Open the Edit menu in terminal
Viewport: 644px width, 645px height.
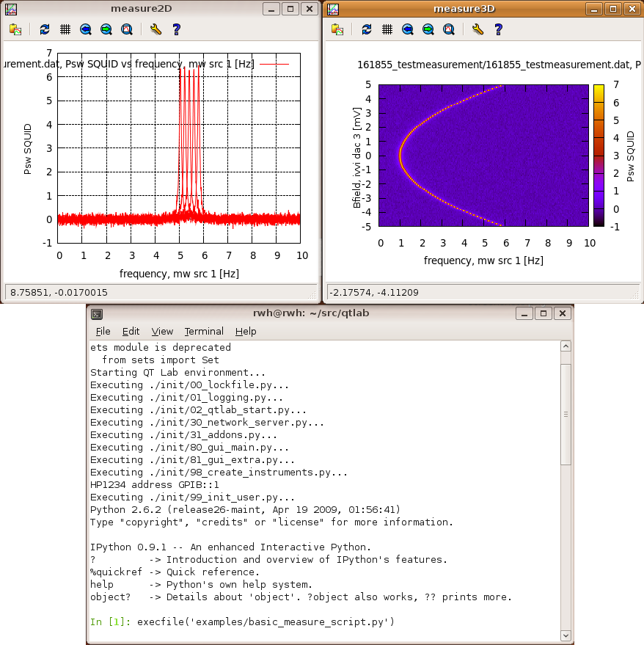(x=131, y=332)
